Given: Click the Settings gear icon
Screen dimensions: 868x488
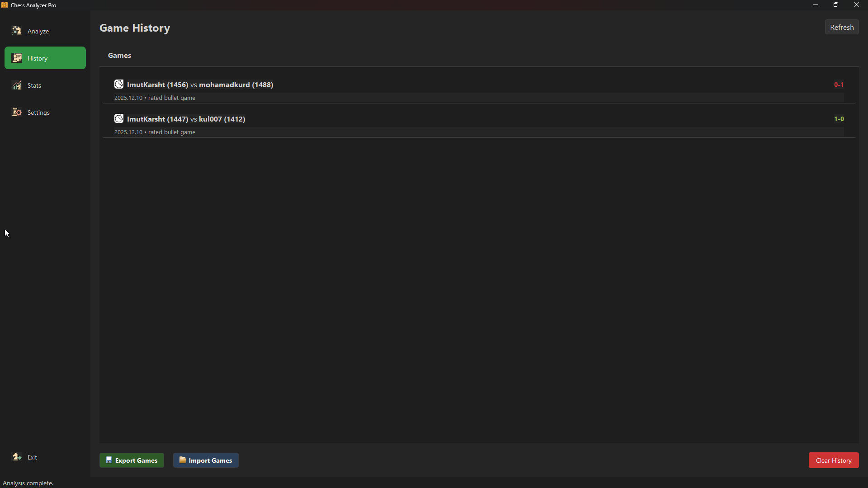Looking at the screenshot, I should coord(17,112).
